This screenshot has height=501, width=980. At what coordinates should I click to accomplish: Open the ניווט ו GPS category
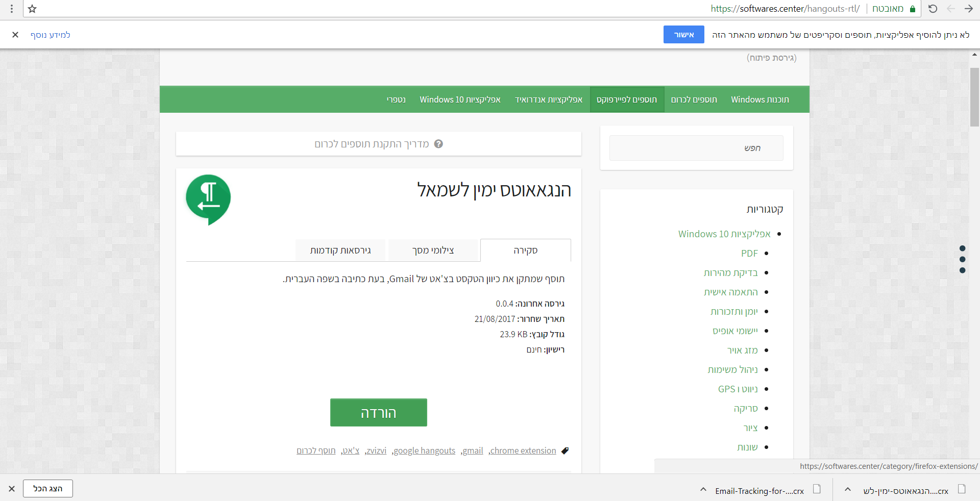(738, 389)
